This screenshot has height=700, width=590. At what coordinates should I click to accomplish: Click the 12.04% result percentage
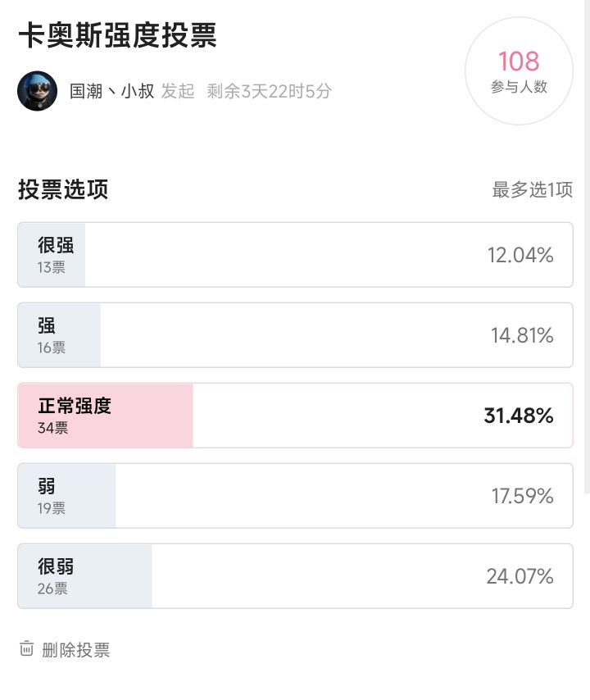520,255
